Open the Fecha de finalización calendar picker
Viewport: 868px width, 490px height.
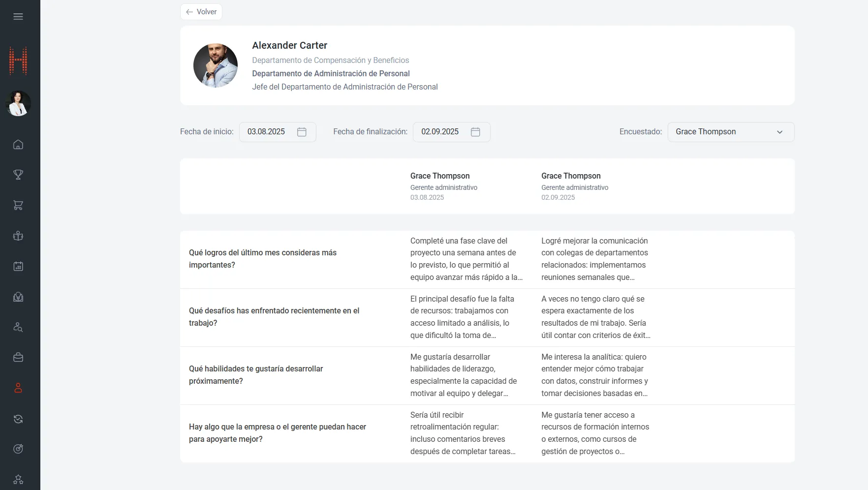click(x=475, y=132)
